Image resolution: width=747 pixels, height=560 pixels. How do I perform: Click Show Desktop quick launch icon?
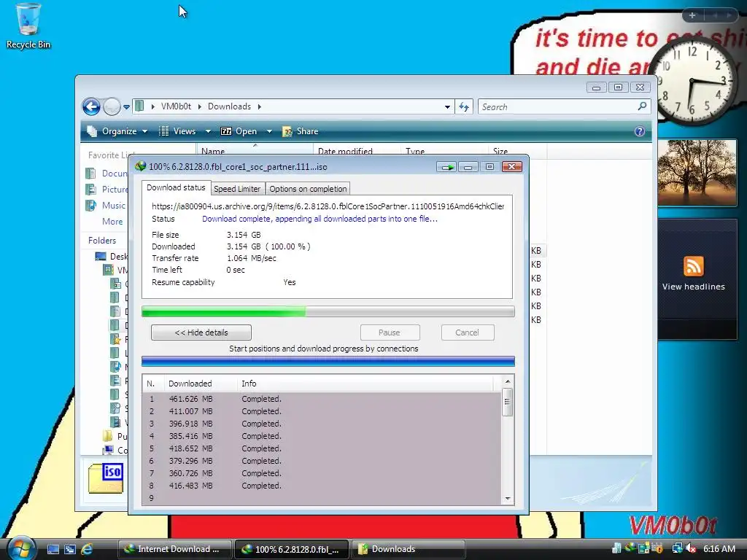click(x=53, y=549)
